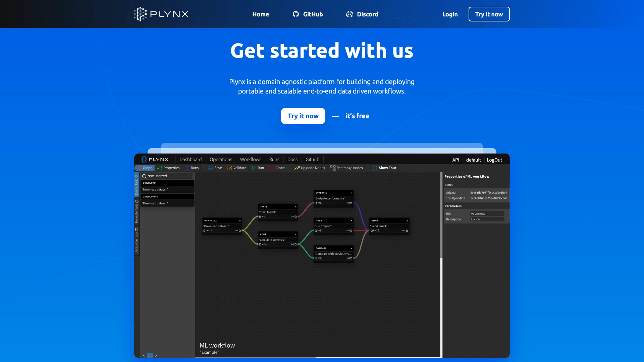Click the Plynx logo in header
The image size is (644, 362).
[161, 14]
